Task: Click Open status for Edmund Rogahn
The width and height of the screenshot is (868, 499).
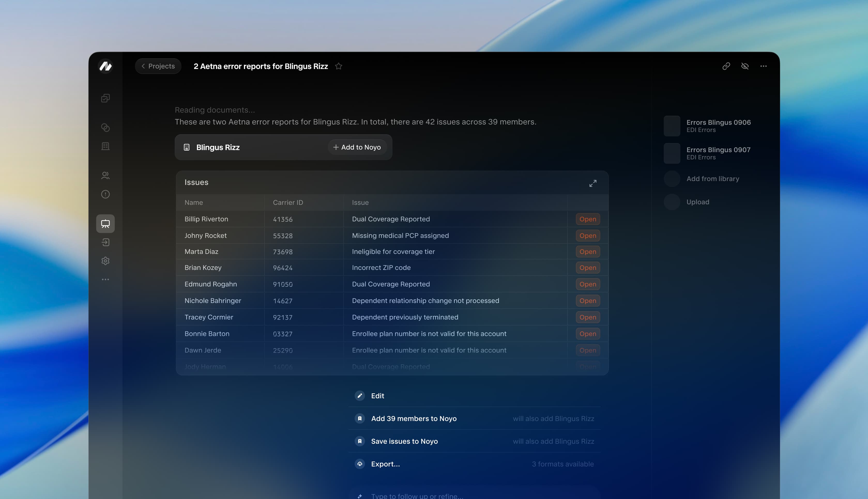Action: 588,284
